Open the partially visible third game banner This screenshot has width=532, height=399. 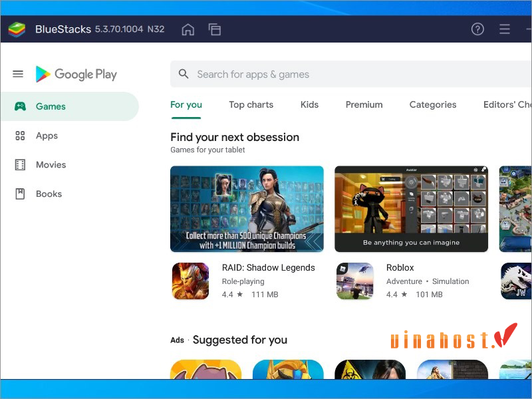pyautogui.click(x=516, y=209)
